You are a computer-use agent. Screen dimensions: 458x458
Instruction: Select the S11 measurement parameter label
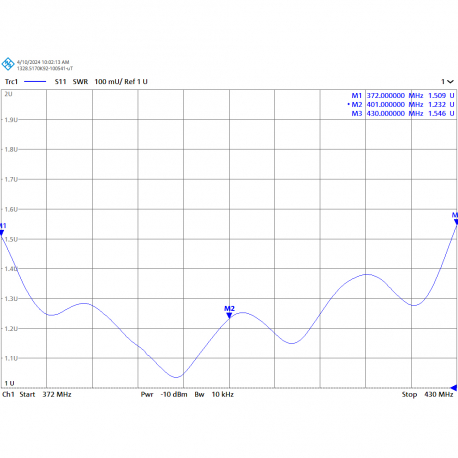coord(60,82)
